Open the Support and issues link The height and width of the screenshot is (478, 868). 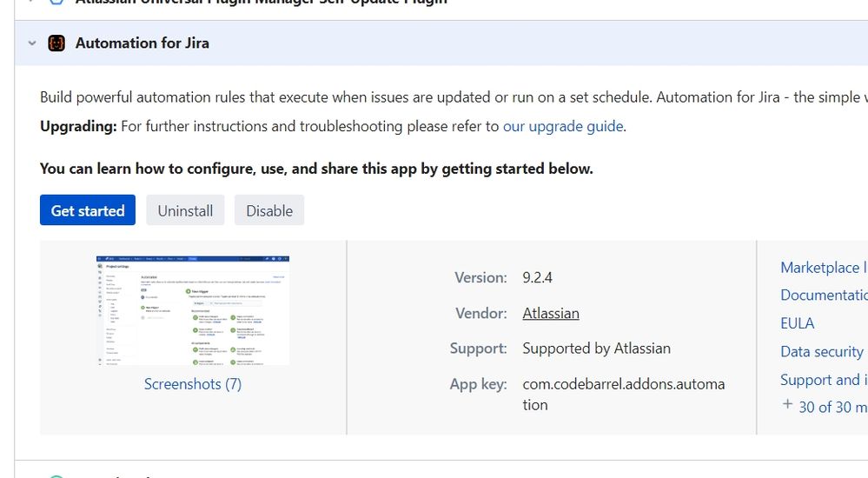pos(824,380)
